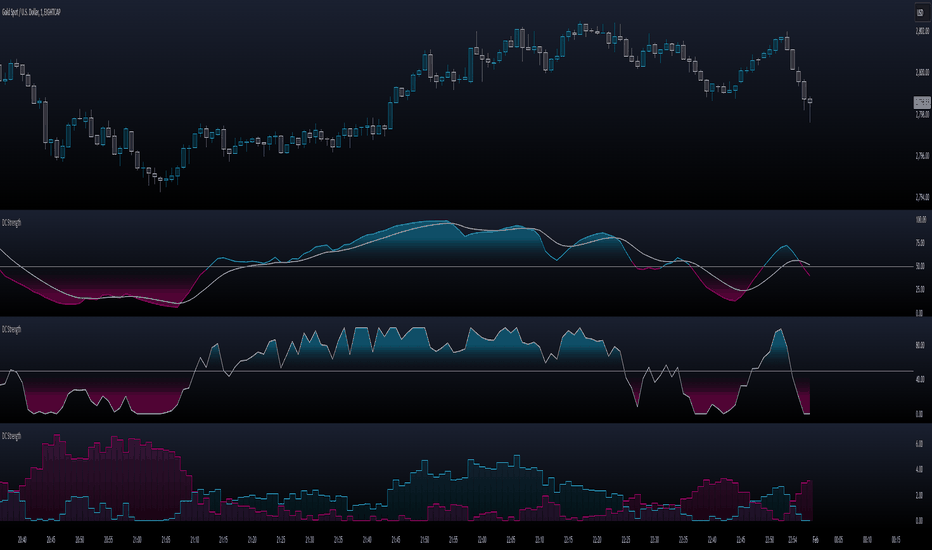Click the 80.00 scale value
Screen dimensions: 932x550
pos(920,345)
